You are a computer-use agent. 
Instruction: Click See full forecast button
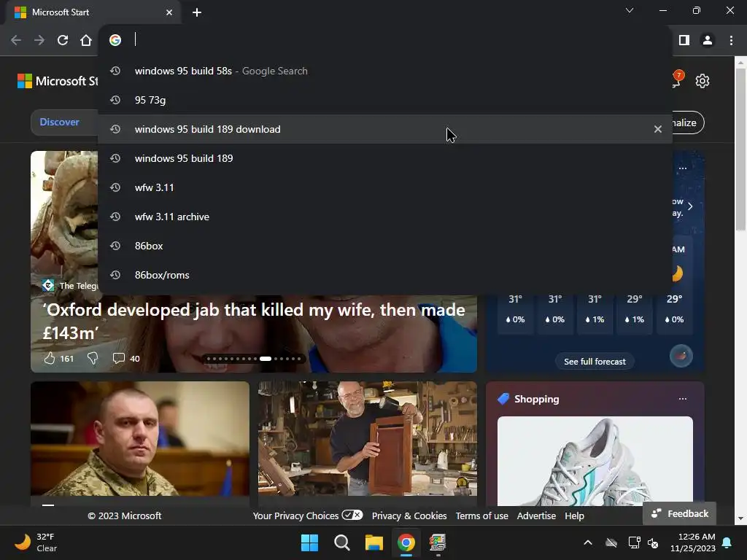(595, 362)
